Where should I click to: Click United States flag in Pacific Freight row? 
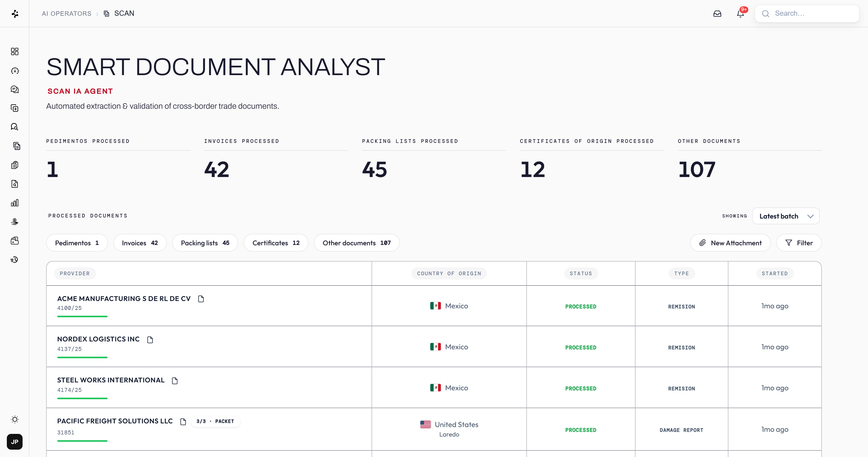[425, 424]
